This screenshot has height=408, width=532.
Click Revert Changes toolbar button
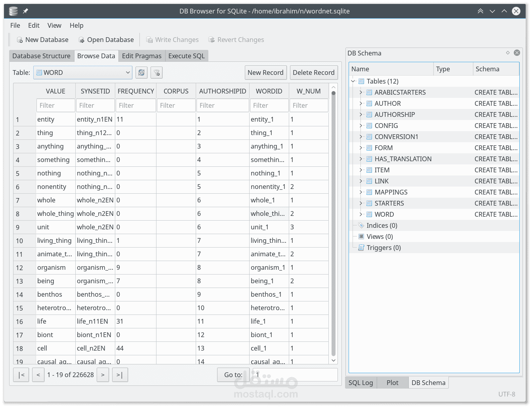(236, 40)
